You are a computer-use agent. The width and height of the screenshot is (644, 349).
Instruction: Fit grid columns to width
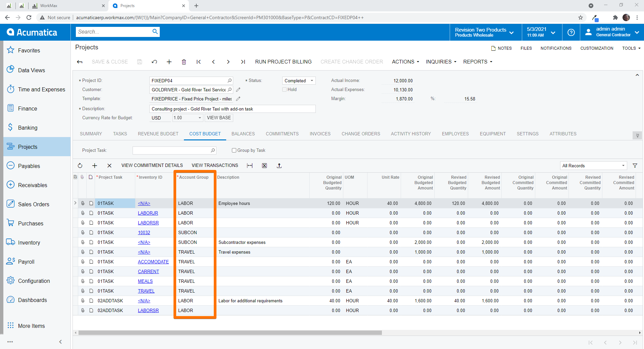[x=250, y=166]
